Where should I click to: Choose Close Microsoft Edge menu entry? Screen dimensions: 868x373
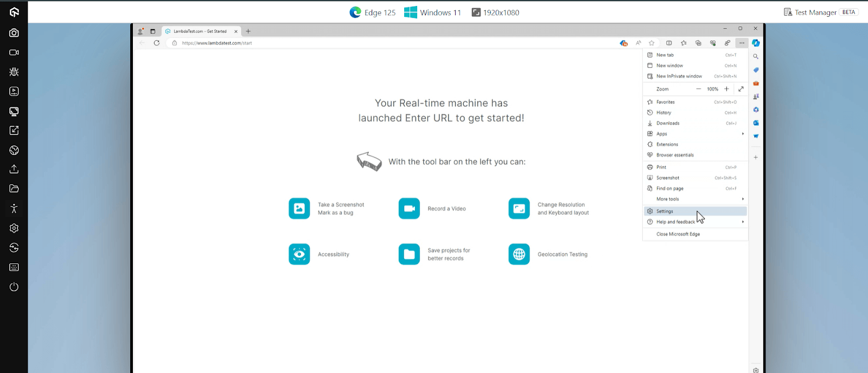tap(695, 234)
